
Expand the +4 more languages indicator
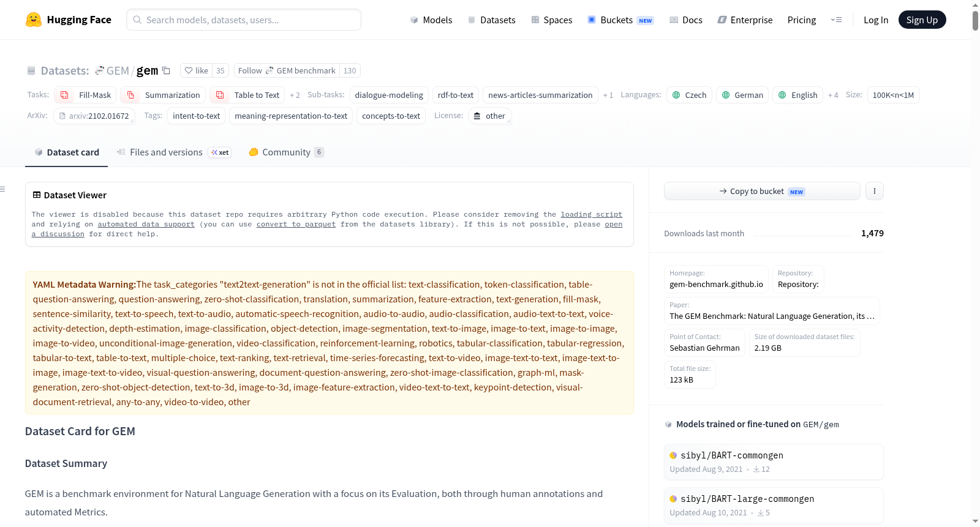click(833, 95)
